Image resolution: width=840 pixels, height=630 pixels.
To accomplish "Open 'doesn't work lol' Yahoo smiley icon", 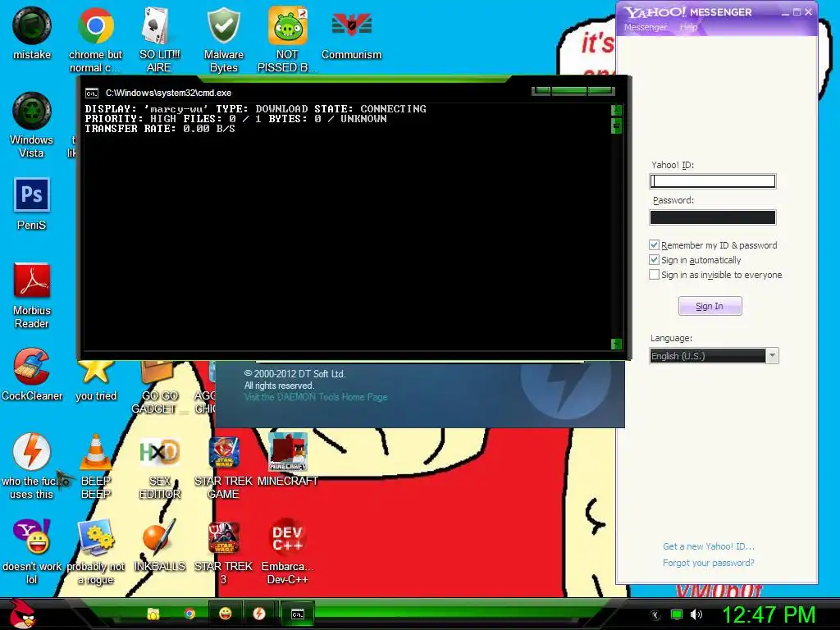I will (x=32, y=536).
